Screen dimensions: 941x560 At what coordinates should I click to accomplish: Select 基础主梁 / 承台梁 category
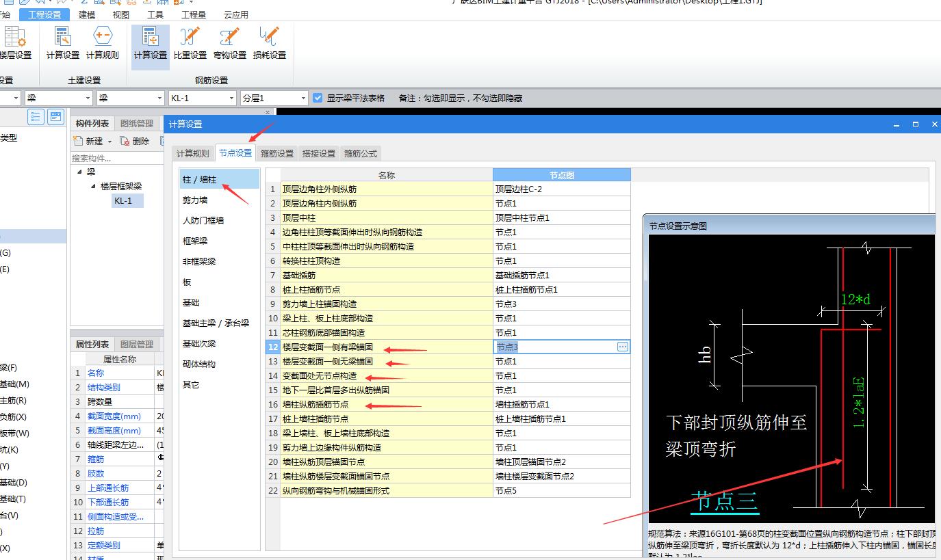tap(220, 323)
